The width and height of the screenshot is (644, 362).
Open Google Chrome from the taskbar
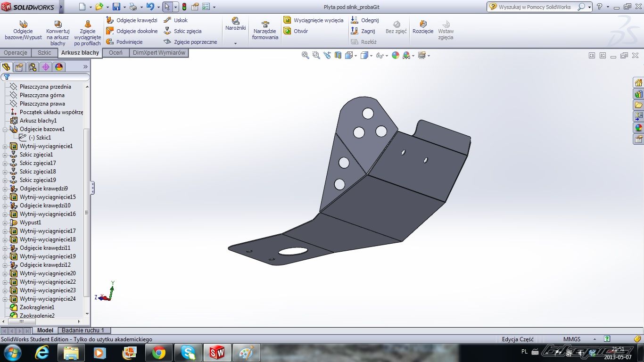point(159,353)
